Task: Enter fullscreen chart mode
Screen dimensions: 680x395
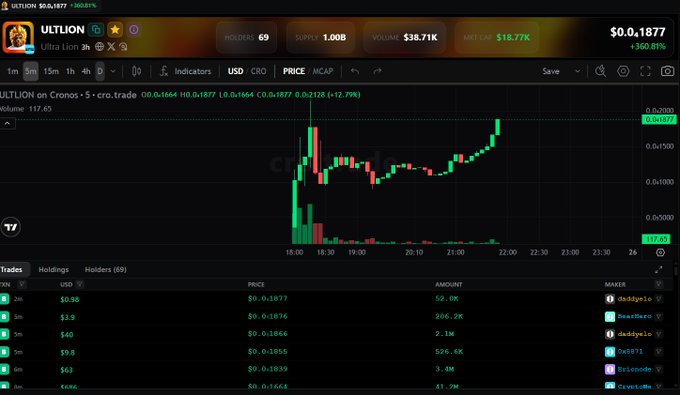Action: point(645,71)
